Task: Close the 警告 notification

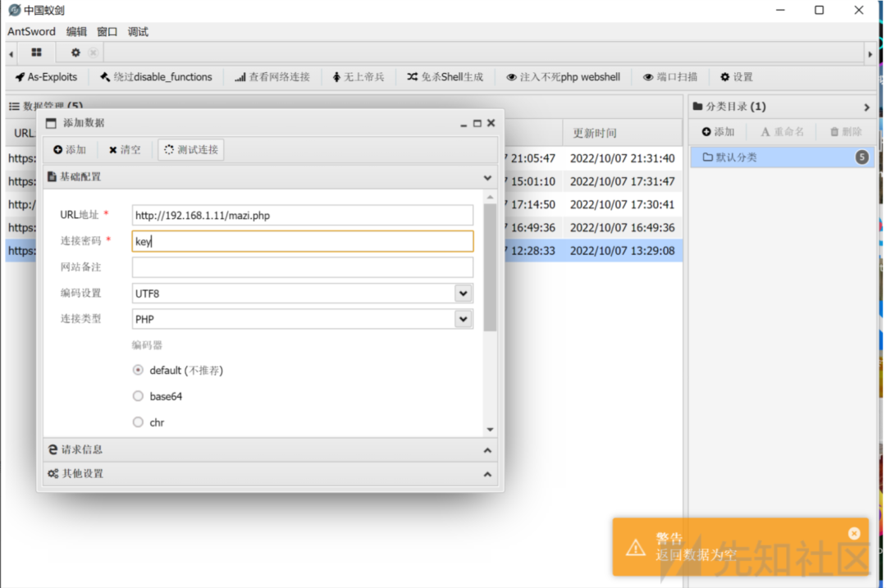Action: tap(854, 533)
